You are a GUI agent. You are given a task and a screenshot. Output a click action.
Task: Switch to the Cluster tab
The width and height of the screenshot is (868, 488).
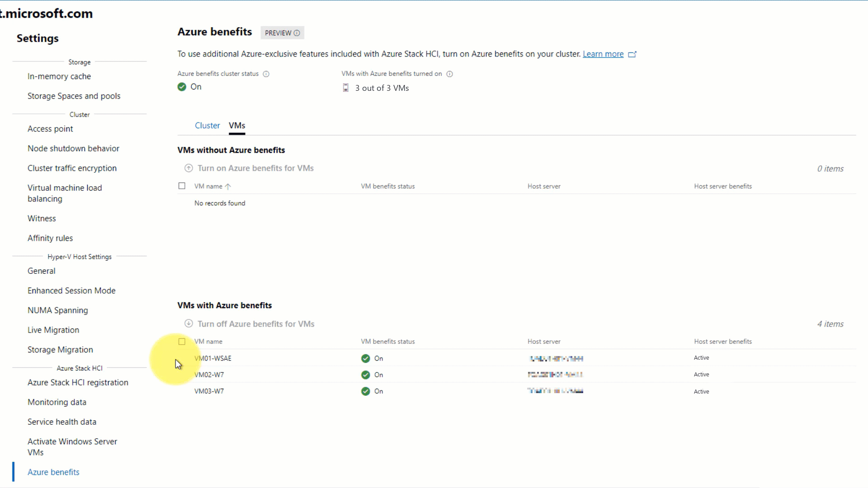pyautogui.click(x=208, y=125)
